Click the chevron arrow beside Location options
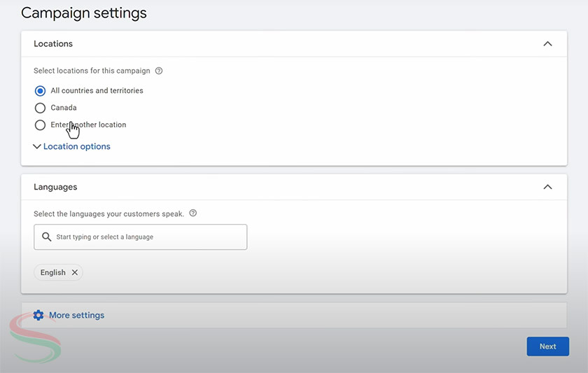Viewport: 588px width, 373px height. 37,147
